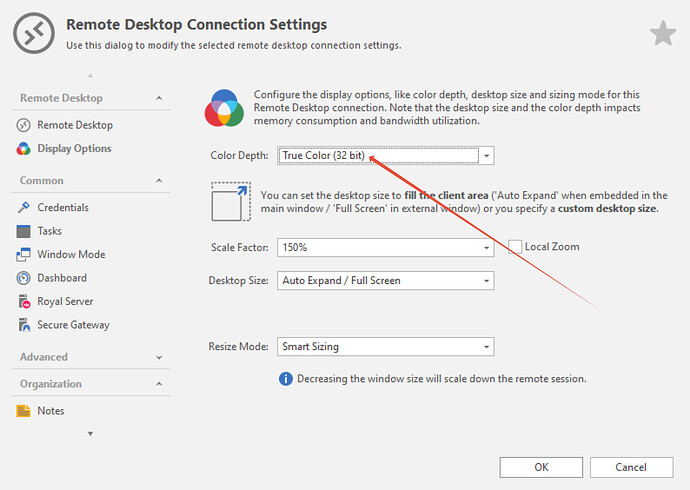Click the Remote Desktop sidebar icon
This screenshot has height=490, width=690.
coord(24,125)
